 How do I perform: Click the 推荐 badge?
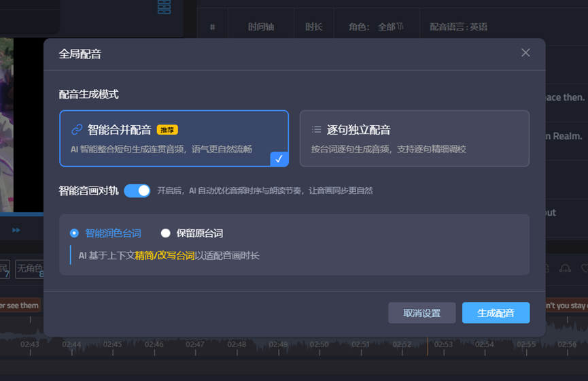[x=167, y=130]
